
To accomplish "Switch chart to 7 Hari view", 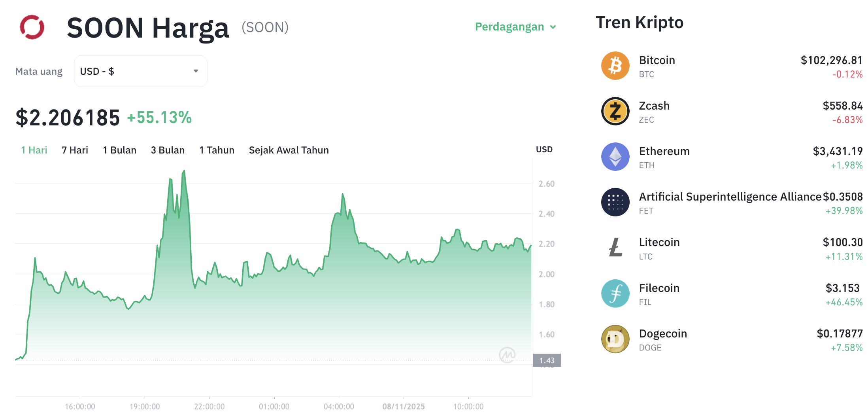I will [74, 150].
